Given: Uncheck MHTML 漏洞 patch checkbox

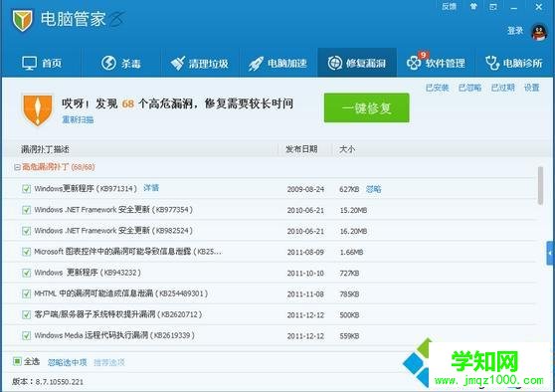Looking at the screenshot, I should [x=26, y=294].
